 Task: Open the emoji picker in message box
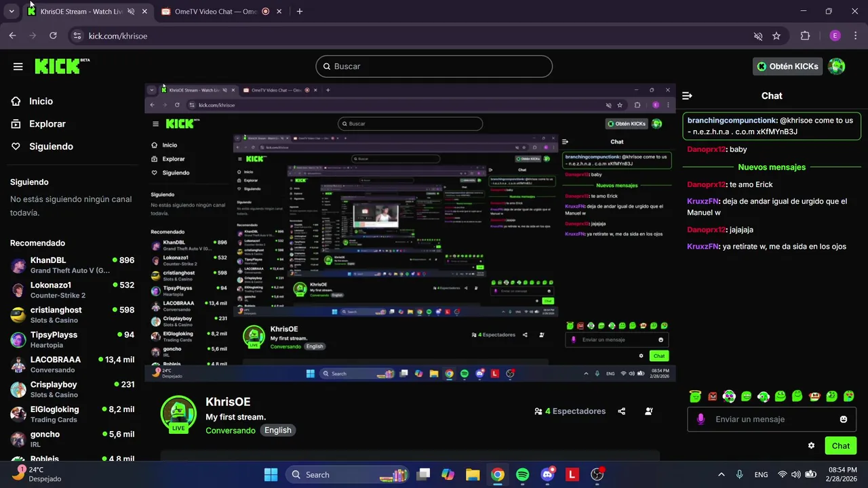click(x=844, y=420)
